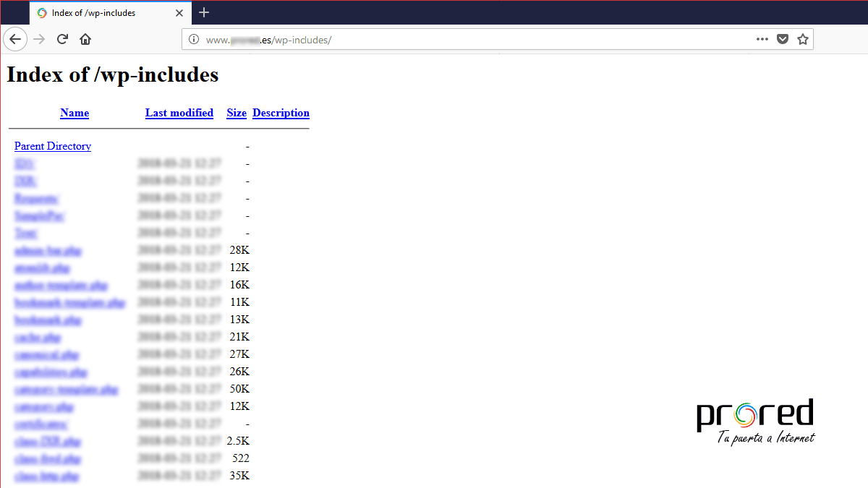Sort listing by Last modified column
Viewport: 868px width, 488px height.
click(179, 113)
